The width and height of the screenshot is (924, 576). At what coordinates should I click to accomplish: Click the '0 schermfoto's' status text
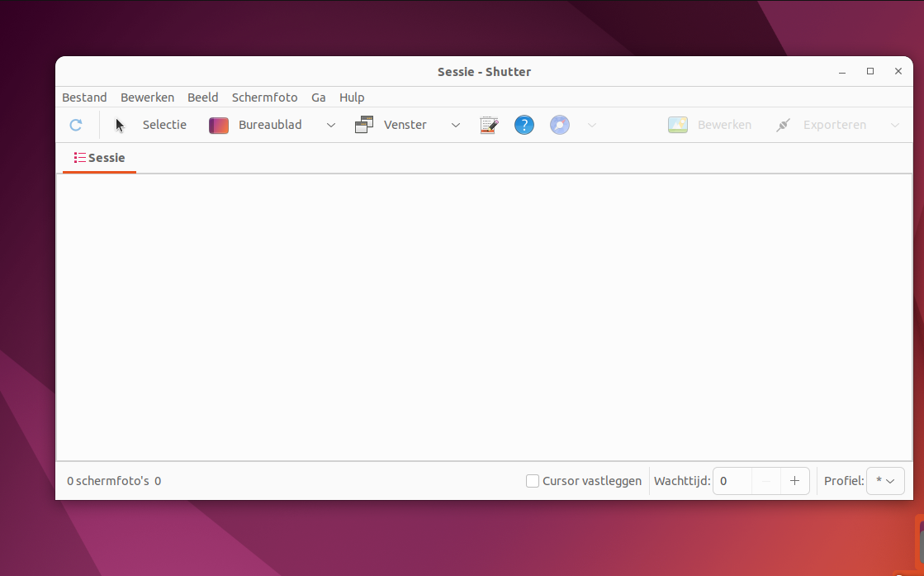click(108, 481)
